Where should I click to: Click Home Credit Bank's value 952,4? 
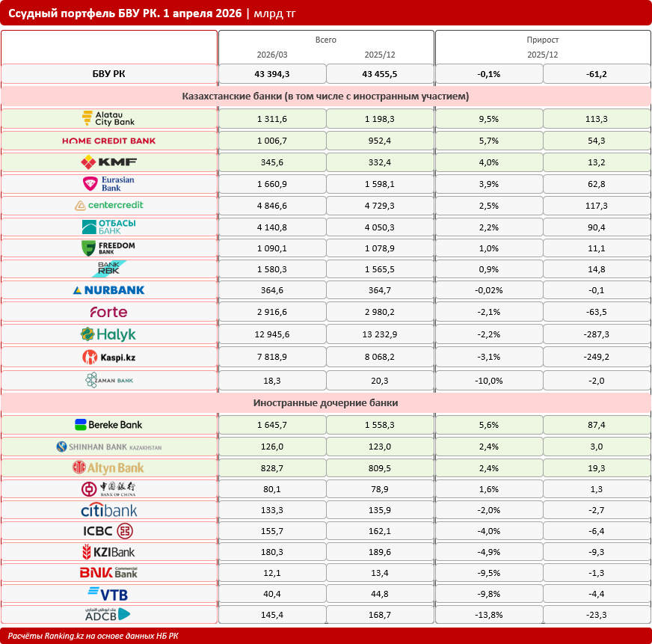pyautogui.click(x=380, y=141)
